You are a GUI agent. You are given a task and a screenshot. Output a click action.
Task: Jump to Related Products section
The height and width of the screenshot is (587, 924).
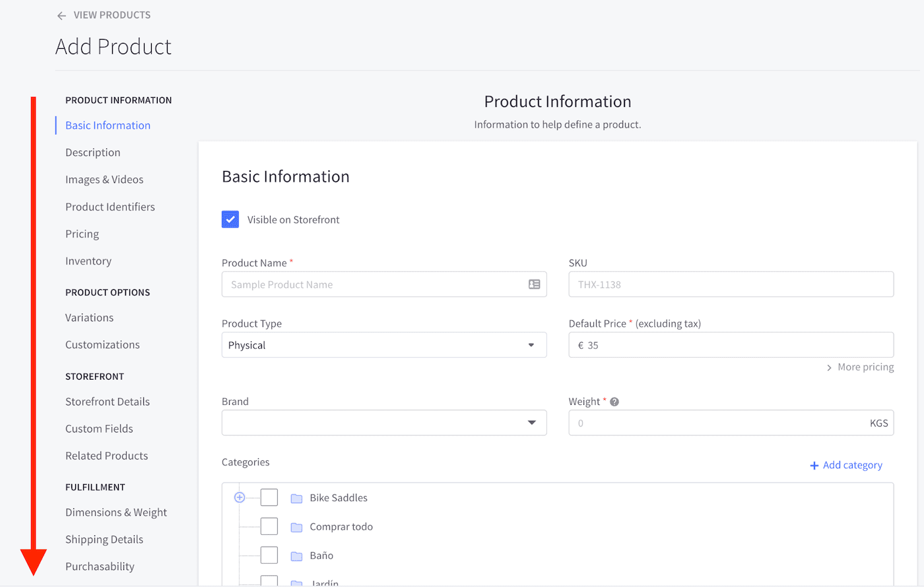pos(106,456)
